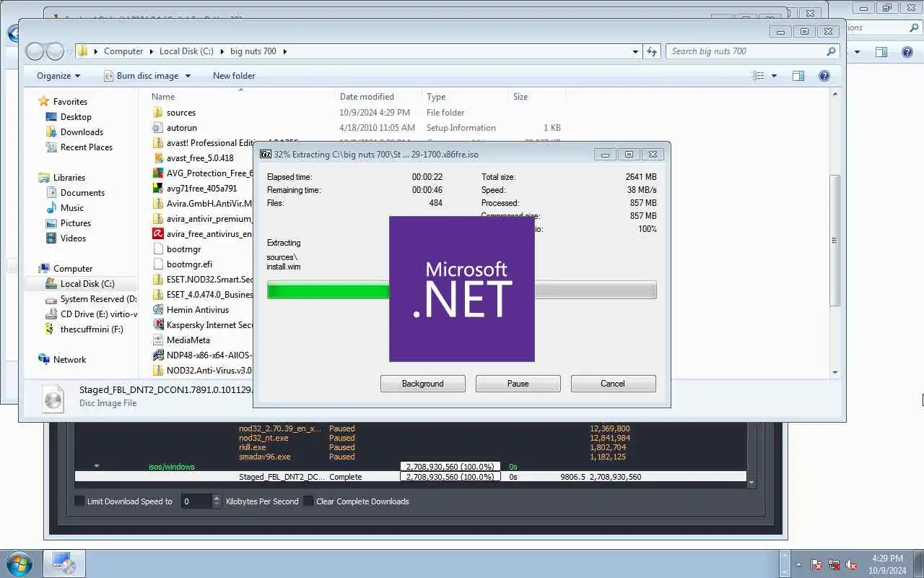
Task: Open Explorer help via question mark icon
Action: point(824,75)
